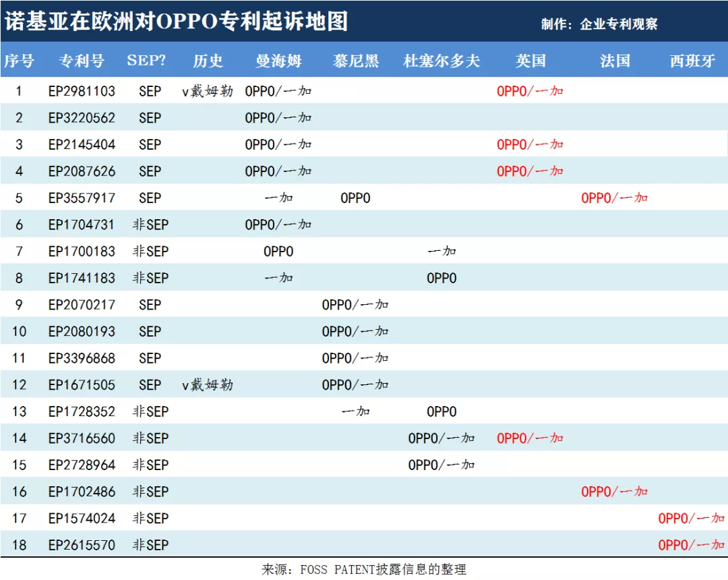Click 曼海姆 一加 cell in EP3557917 row
Image resolution: width=728 pixels, height=580 pixels.
[x=278, y=198]
